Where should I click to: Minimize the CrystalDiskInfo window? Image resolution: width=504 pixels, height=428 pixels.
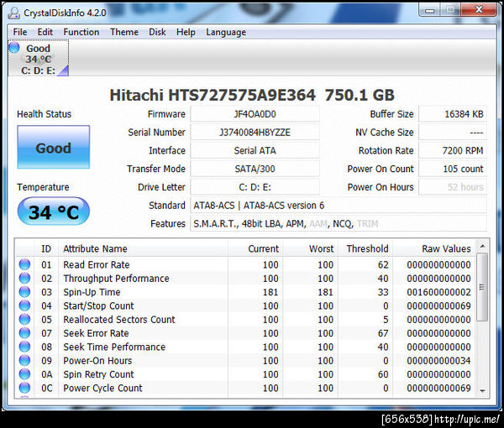(x=430, y=11)
